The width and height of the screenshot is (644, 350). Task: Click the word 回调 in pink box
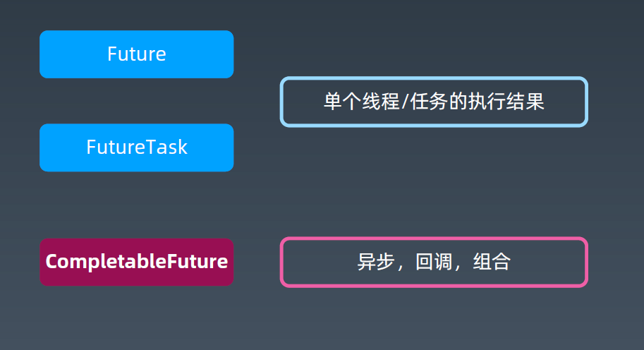click(x=434, y=262)
